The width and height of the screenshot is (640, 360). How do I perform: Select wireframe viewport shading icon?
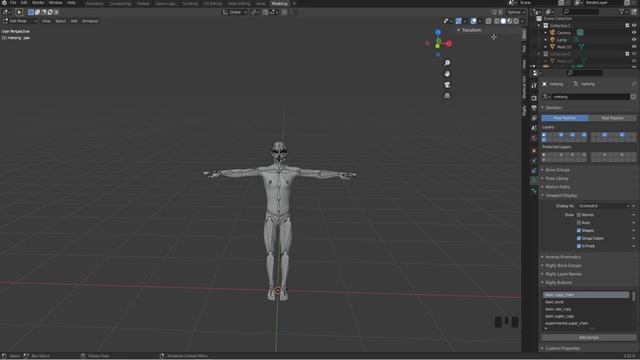click(x=497, y=21)
